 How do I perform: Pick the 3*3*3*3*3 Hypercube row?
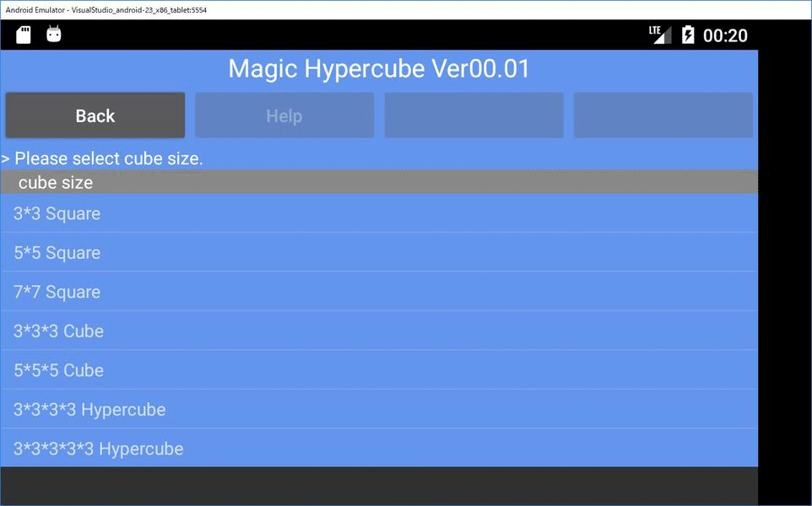pyautogui.click(x=379, y=449)
